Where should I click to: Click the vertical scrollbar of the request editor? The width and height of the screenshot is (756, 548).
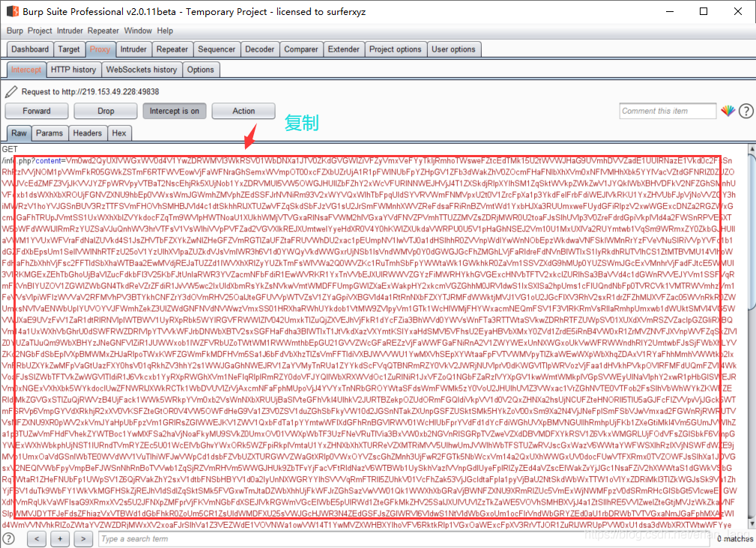click(752, 336)
